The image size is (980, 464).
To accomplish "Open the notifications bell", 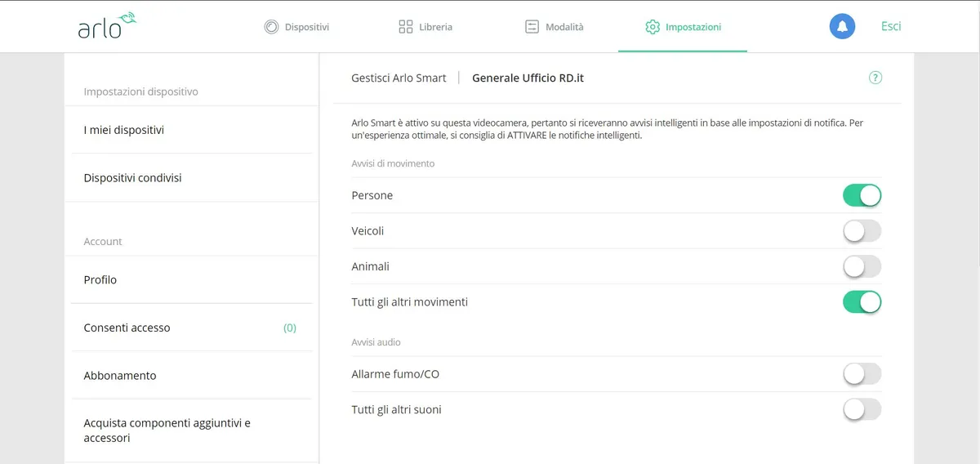I will pyautogui.click(x=843, y=26).
